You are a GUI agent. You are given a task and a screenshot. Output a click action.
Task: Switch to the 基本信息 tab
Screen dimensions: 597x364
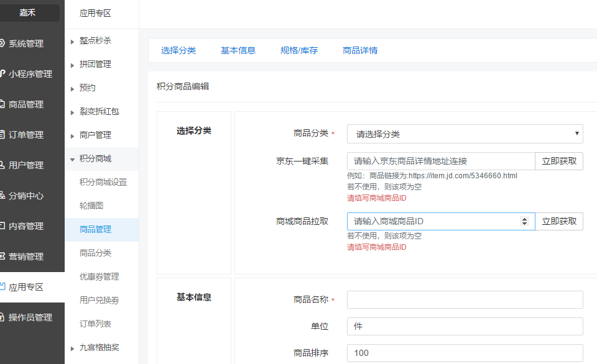coord(238,50)
